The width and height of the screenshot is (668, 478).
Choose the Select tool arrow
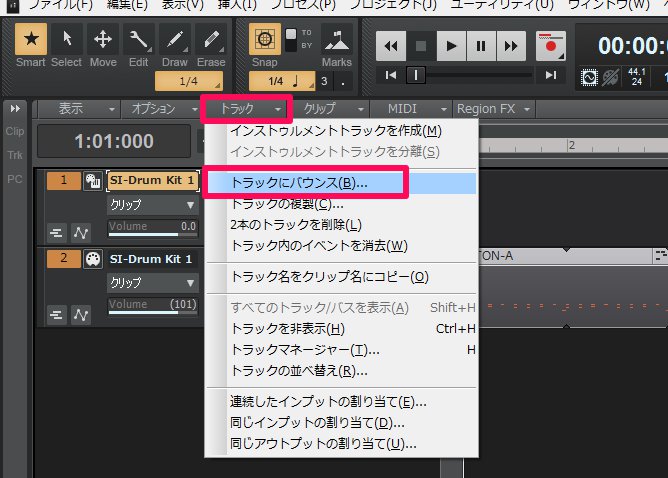click(x=66, y=39)
